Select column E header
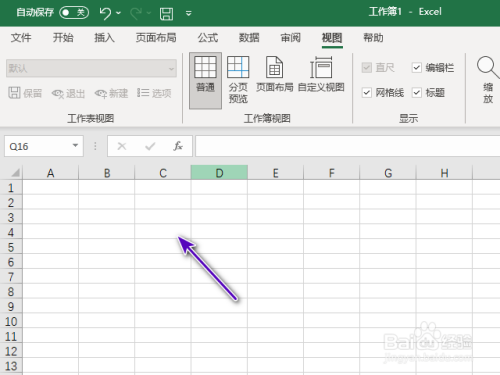 pos(275,173)
